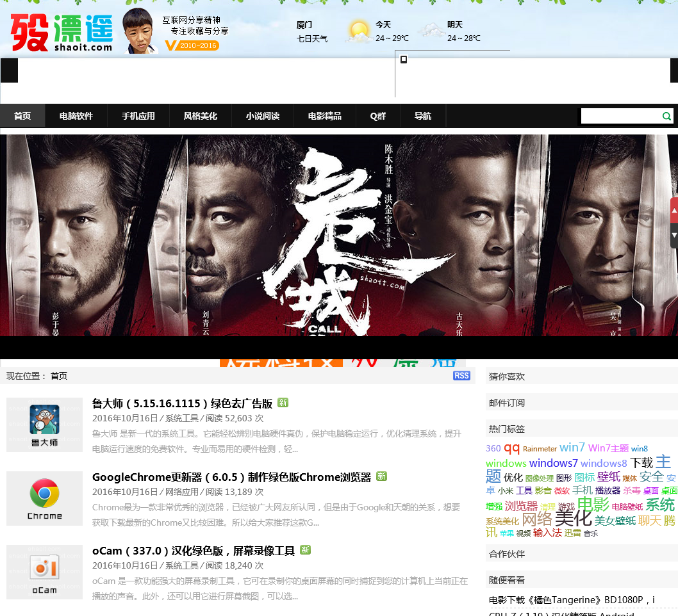Click the shaoit.com site logo

click(x=62, y=33)
